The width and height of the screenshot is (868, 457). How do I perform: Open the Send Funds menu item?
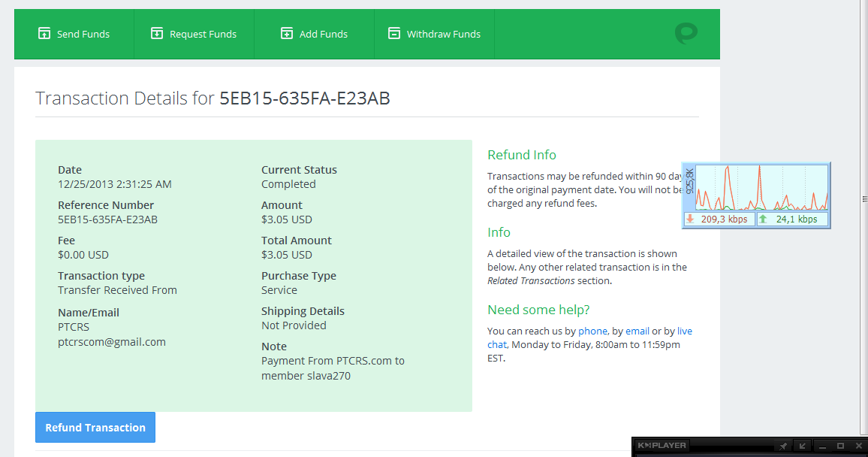tap(83, 34)
